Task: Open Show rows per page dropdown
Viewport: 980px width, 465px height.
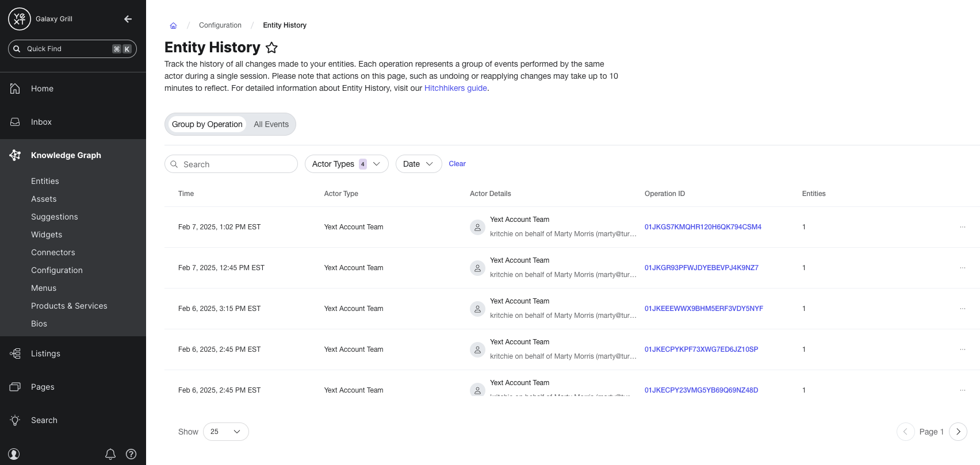Action: tap(226, 432)
